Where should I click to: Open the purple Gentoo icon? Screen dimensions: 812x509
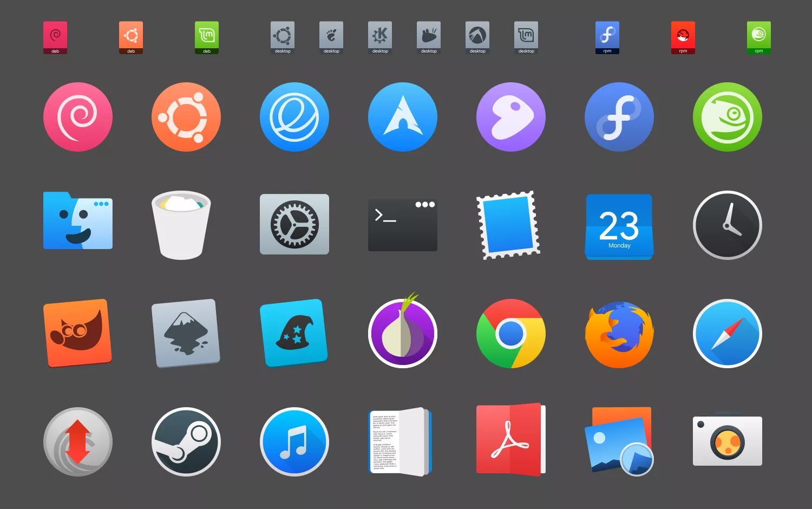pyautogui.click(x=511, y=117)
